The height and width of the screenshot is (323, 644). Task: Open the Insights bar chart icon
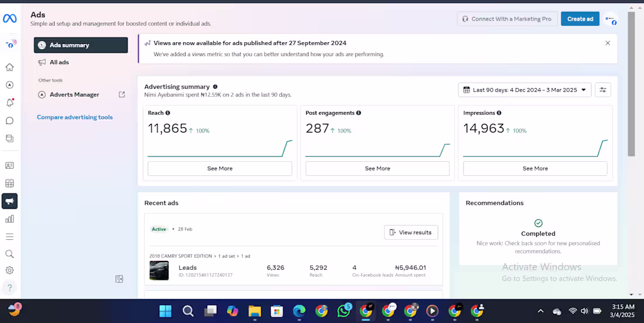tap(9, 219)
